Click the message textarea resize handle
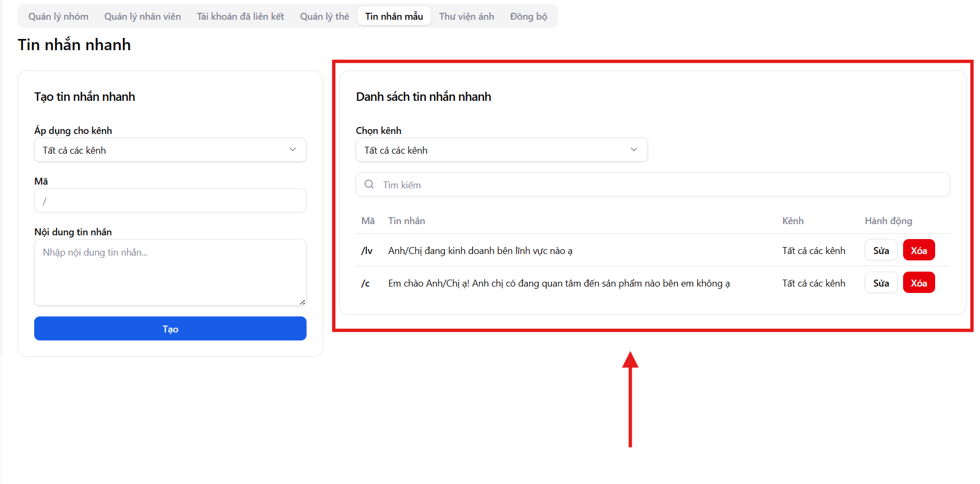This screenshot has height=484, width=980. [x=302, y=302]
